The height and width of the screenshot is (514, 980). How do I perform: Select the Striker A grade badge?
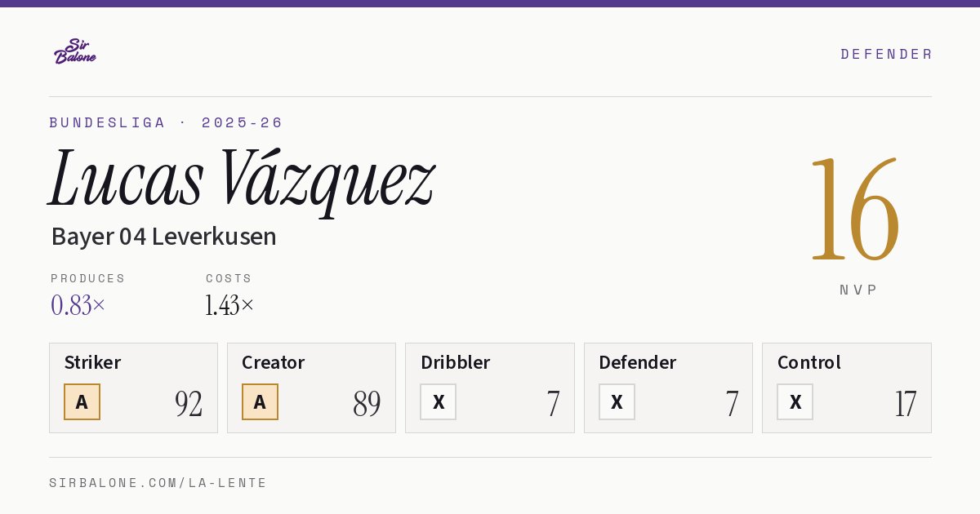click(82, 401)
